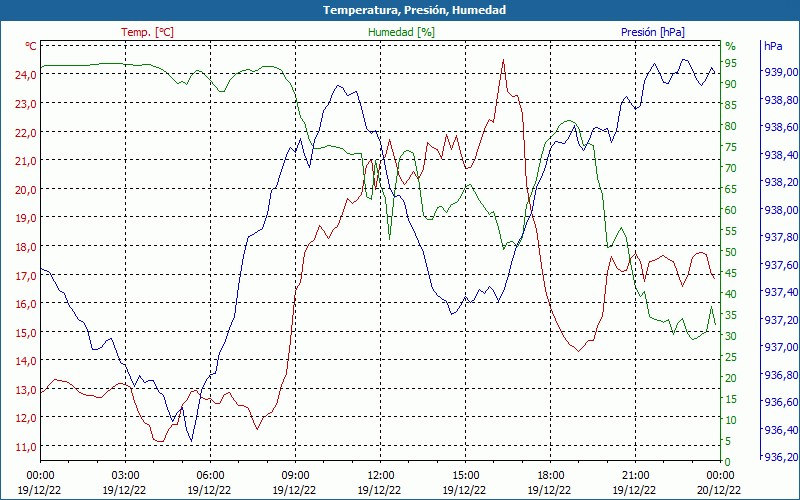The height and width of the screenshot is (500, 800).
Task: Click the 95 humidity axis value
Action: [x=730, y=63]
